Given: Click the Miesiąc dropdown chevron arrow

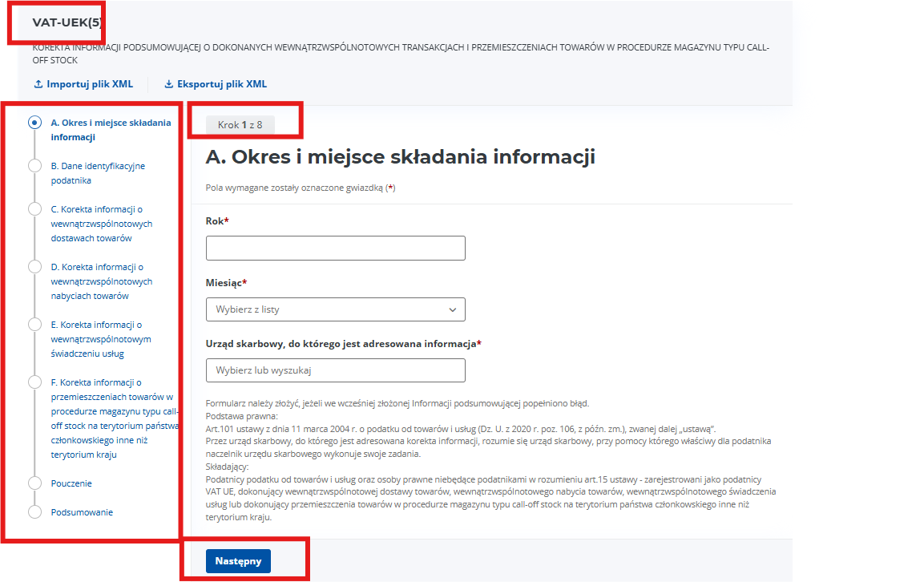Looking at the screenshot, I should point(452,309).
